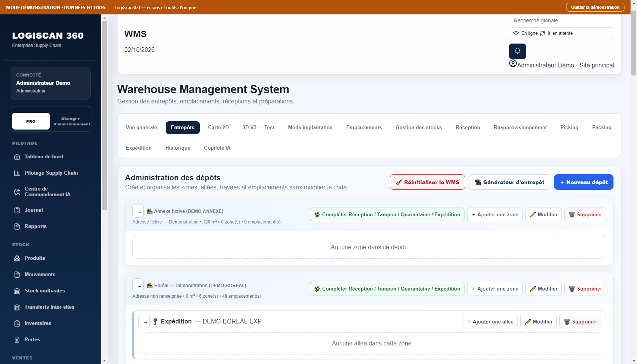
Task: Switch to the Vue générale tab
Action: click(x=141, y=128)
